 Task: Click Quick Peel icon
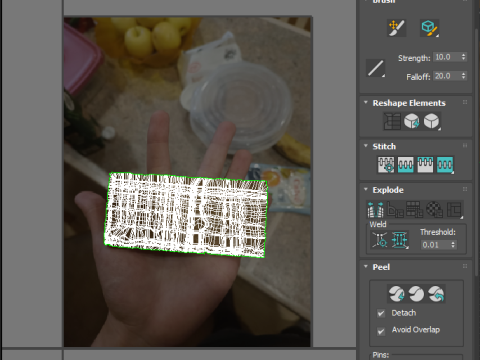[397, 294]
